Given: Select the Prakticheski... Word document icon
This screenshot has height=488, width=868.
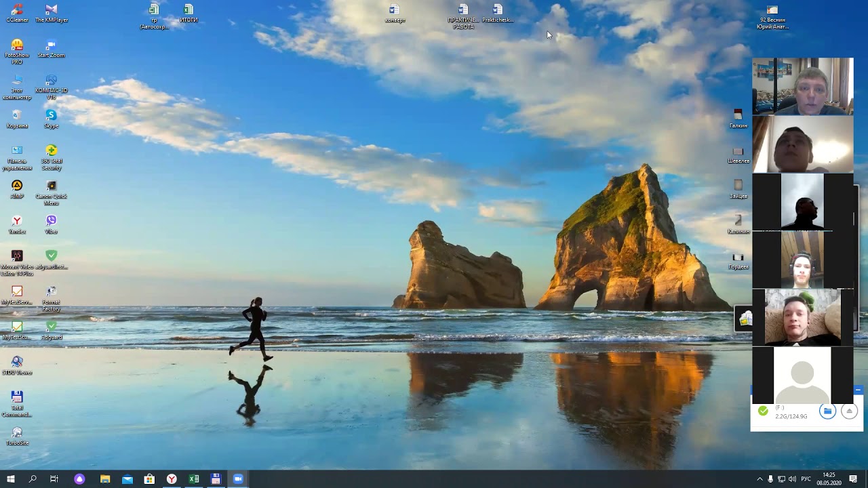Looking at the screenshot, I should (498, 13).
